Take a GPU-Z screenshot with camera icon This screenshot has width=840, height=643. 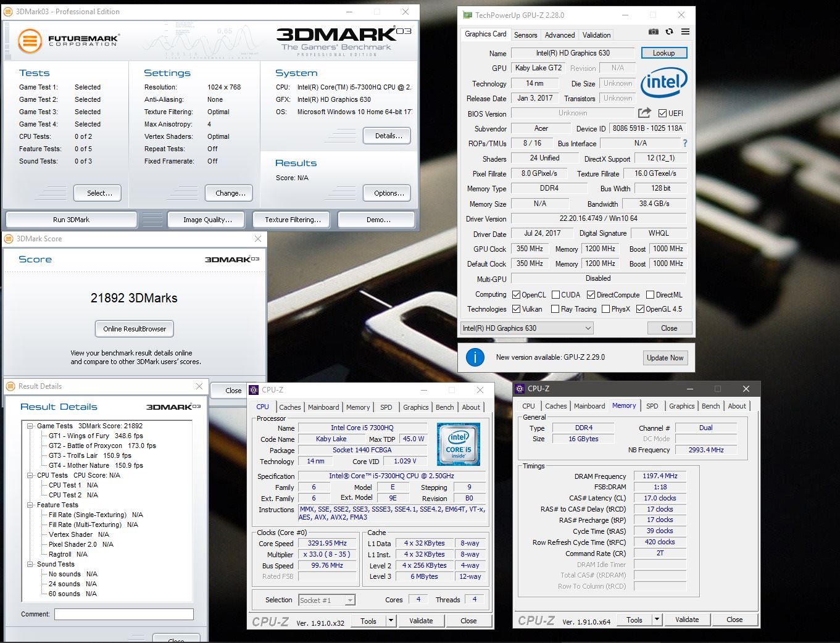point(653,31)
